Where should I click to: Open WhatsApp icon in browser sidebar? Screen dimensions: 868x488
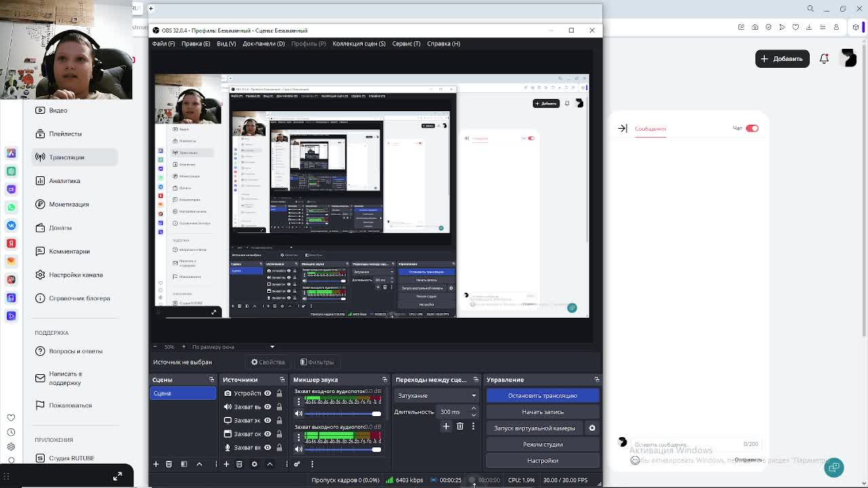coord(11,207)
